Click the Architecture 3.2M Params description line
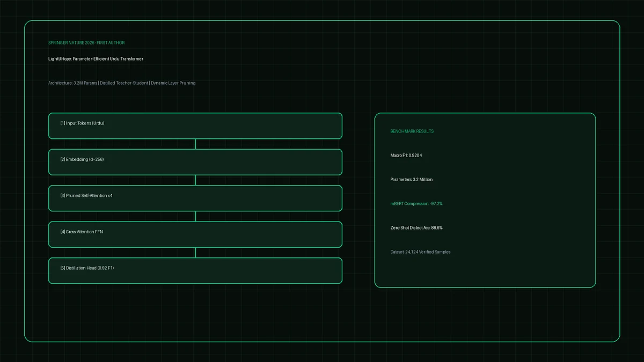The width and height of the screenshot is (644, 362). tap(122, 83)
